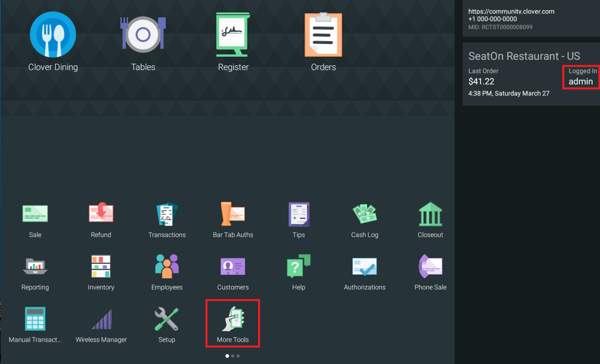Launch the Cash Log app
The height and width of the screenshot is (364, 600).
364,214
